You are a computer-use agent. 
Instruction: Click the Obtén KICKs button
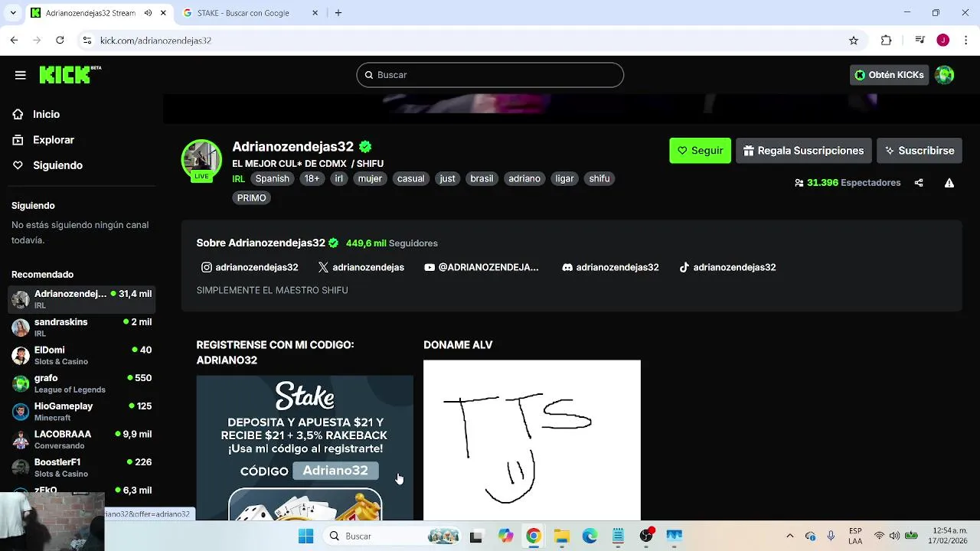tap(889, 75)
